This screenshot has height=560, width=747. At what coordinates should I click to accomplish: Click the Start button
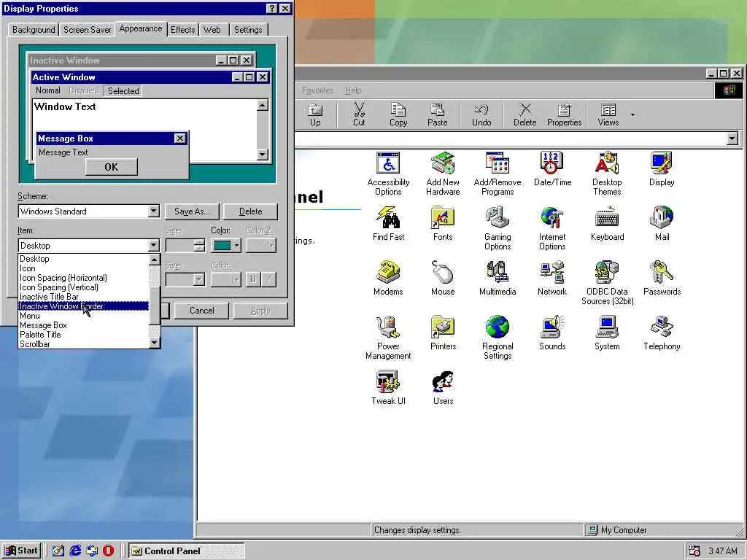point(21,551)
